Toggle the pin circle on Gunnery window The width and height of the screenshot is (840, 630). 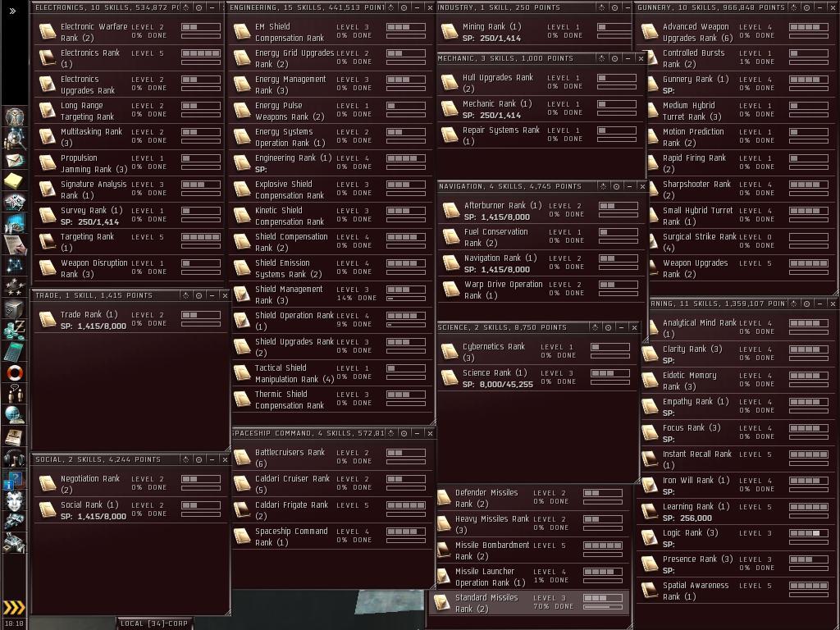tap(807, 7)
